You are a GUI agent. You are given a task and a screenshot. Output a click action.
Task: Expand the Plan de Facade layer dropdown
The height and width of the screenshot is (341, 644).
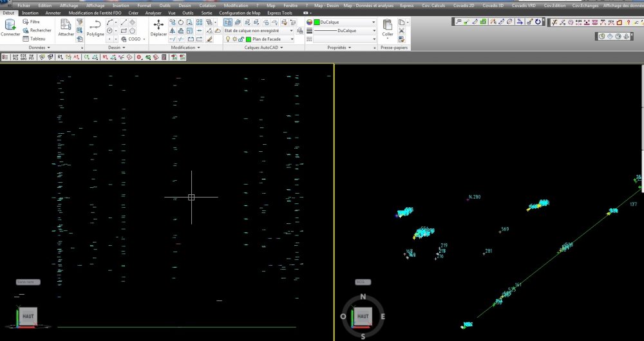292,39
